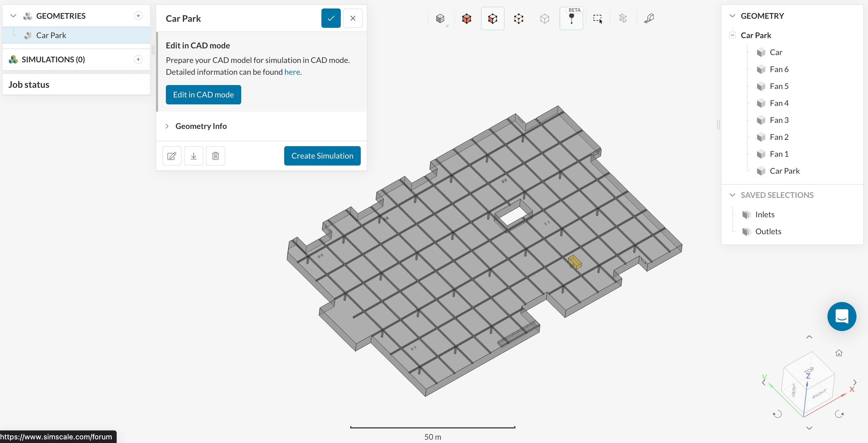Activate face selection mode cube icon
Screen dimensions: 868x443
492,18
